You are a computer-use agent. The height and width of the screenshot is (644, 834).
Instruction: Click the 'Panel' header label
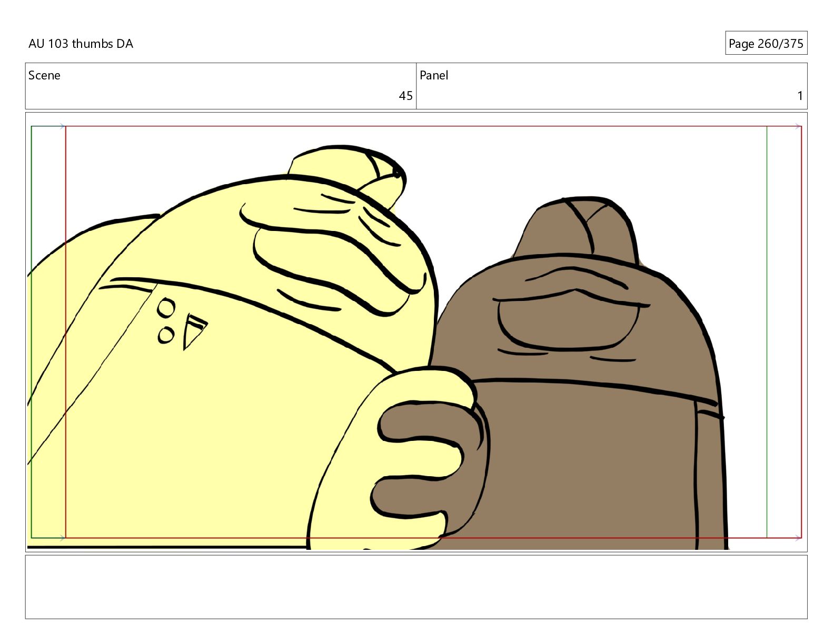tap(434, 75)
